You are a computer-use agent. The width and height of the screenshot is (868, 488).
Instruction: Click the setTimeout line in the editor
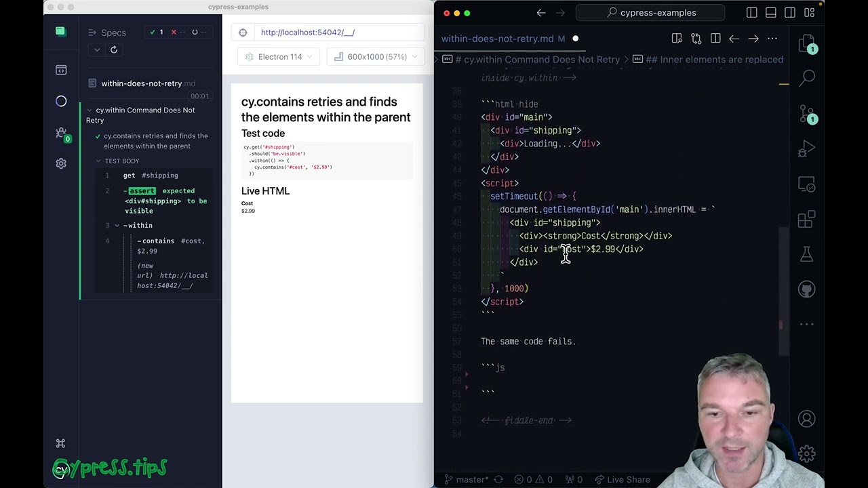[x=533, y=197]
